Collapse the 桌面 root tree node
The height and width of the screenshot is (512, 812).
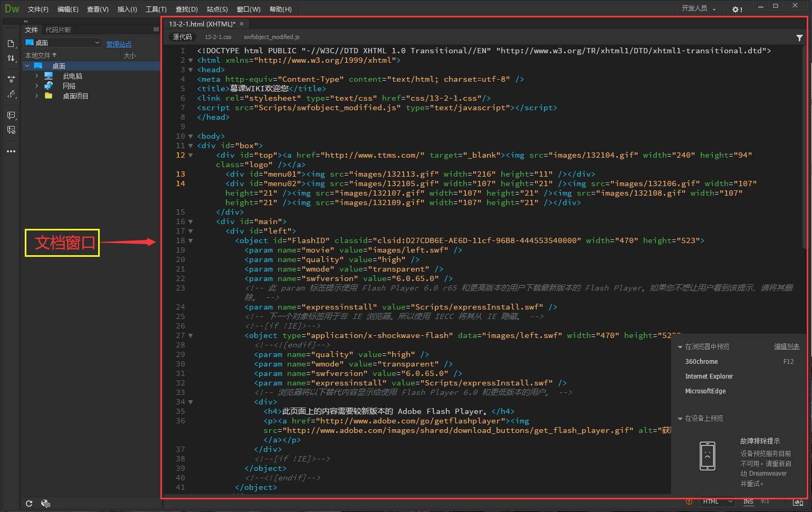tap(27, 66)
